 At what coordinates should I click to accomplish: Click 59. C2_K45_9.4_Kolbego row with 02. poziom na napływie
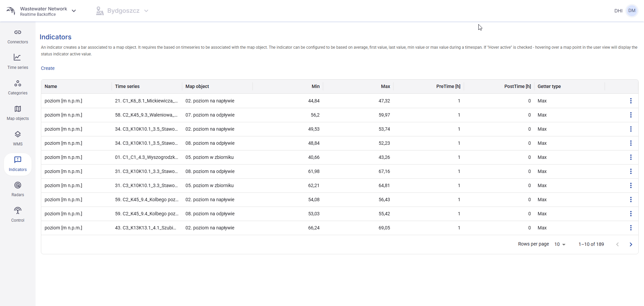pyautogui.click(x=339, y=200)
